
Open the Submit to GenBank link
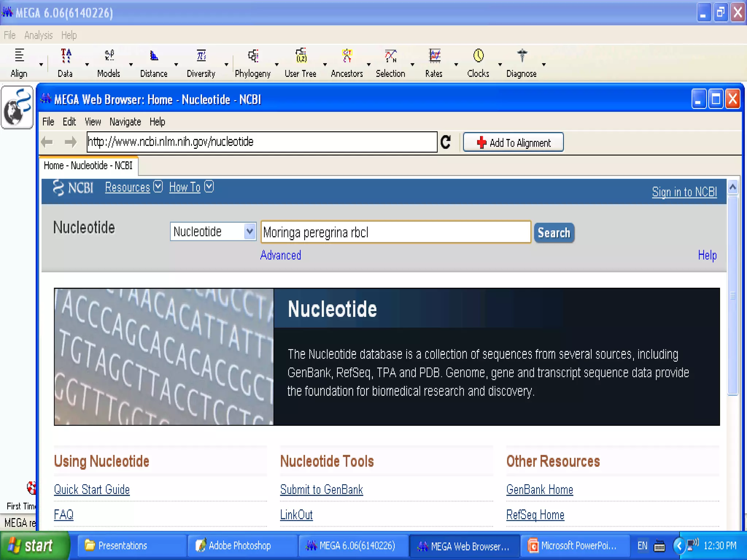pyautogui.click(x=321, y=490)
